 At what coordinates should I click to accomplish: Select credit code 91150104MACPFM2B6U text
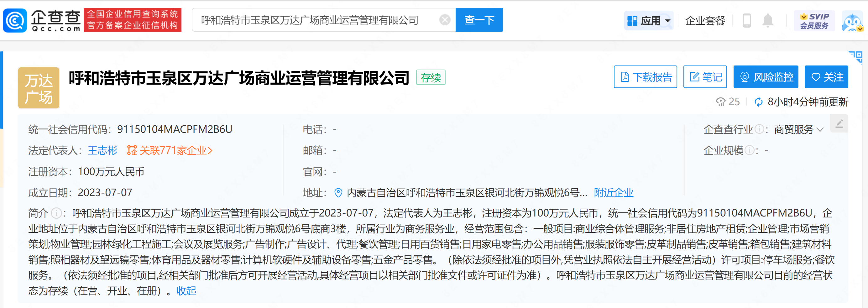click(x=175, y=129)
